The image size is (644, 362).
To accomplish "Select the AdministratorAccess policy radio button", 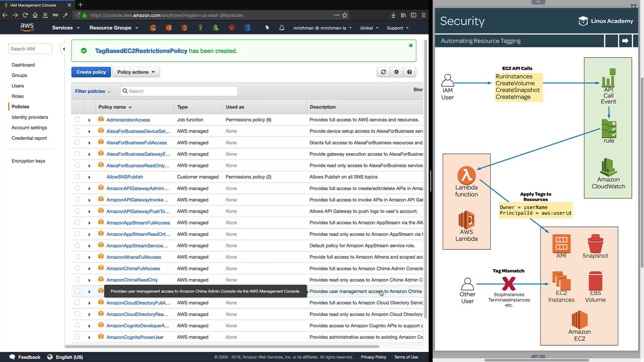I will click(x=77, y=120).
